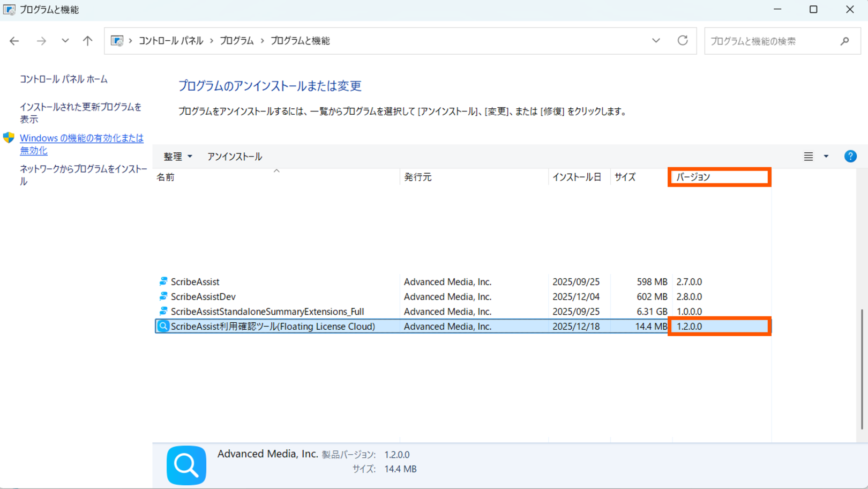
Task: Click the ScribeAssistDev program icon
Action: coord(163,297)
